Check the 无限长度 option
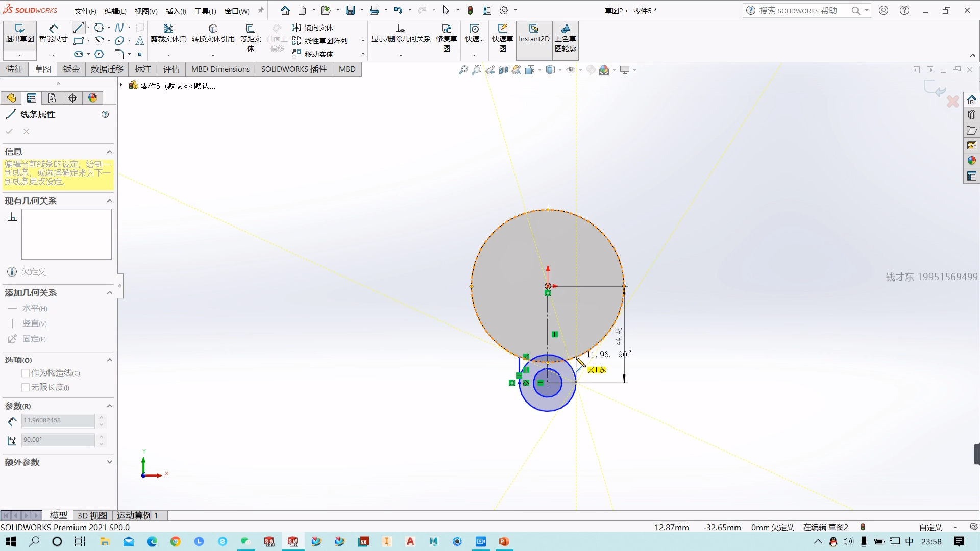980x551 pixels. coord(24,387)
